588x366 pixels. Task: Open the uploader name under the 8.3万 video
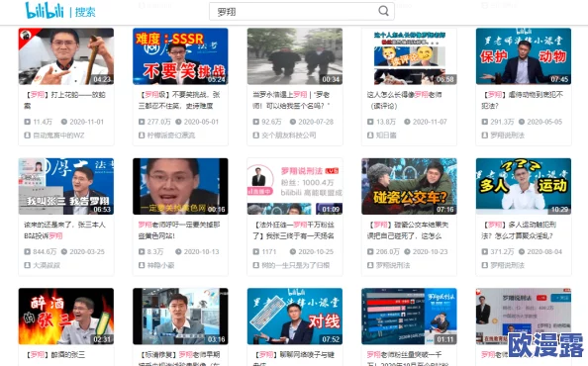[161, 265]
